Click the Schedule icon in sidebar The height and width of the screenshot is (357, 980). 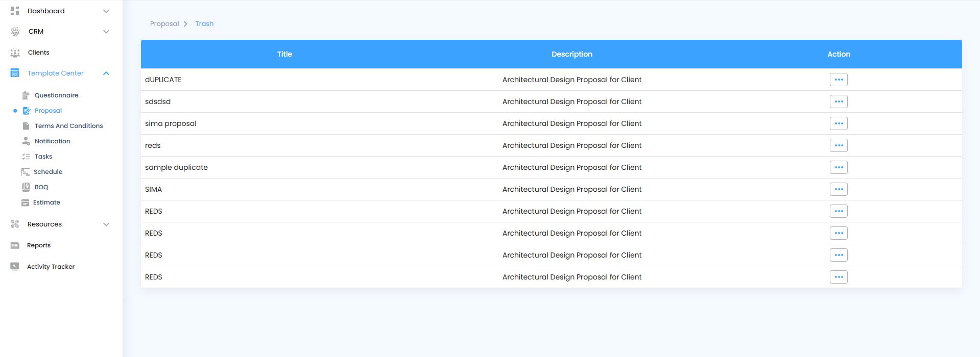click(x=26, y=172)
